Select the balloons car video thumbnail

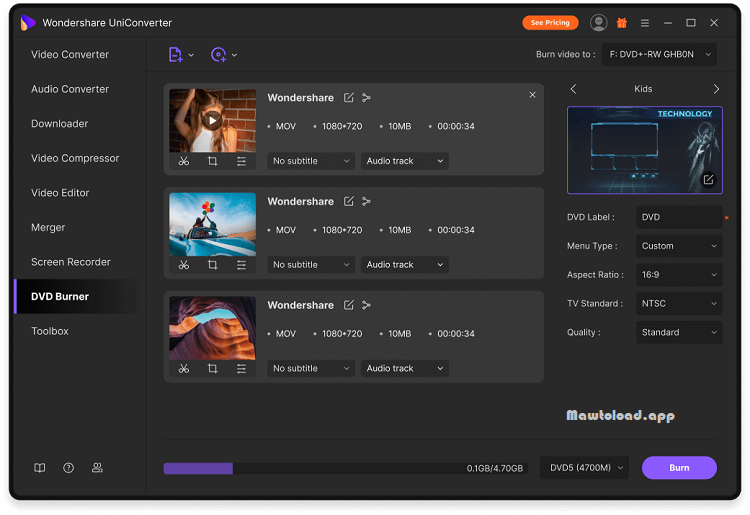point(212,224)
